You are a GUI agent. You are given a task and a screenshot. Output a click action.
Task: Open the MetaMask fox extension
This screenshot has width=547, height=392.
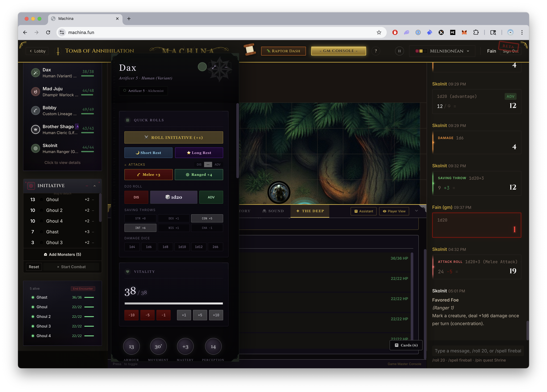coord(464,32)
